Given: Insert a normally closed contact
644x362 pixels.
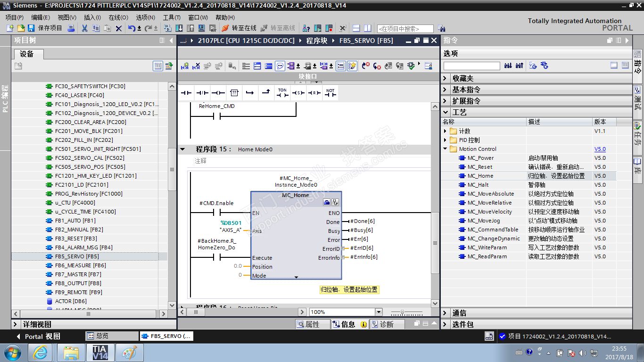Looking at the screenshot, I should tap(202, 93).
